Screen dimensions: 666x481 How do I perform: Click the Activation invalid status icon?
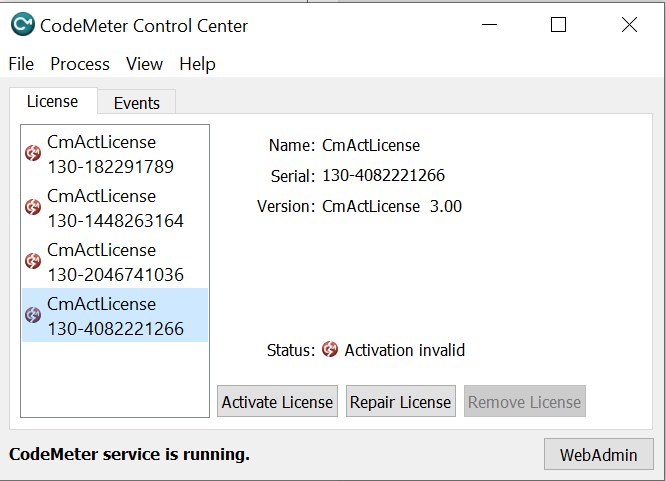[330, 349]
